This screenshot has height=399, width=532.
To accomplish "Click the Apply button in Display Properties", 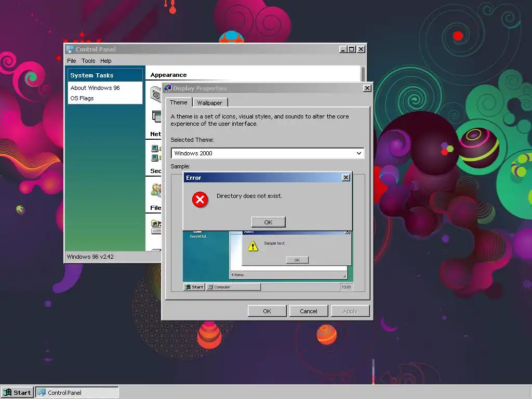I will (350, 311).
